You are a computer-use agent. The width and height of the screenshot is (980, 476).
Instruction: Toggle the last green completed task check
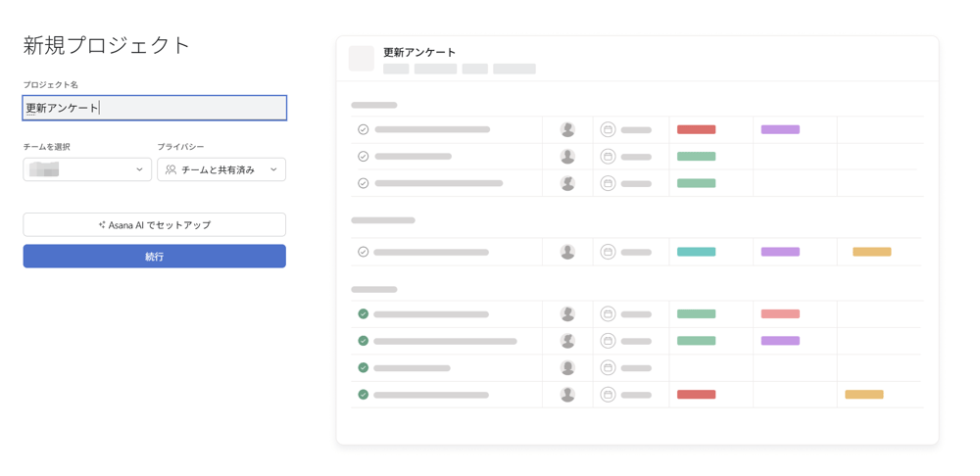(x=364, y=395)
